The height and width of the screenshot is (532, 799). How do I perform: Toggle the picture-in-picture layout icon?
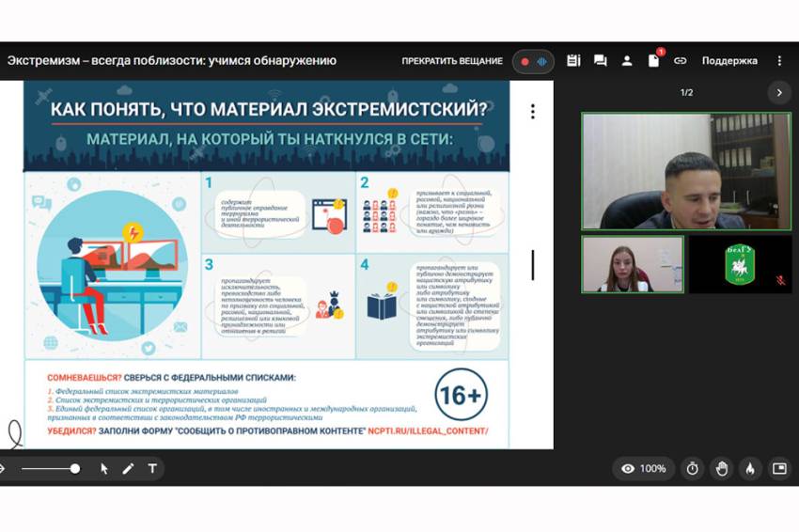[x=779, y=469]
